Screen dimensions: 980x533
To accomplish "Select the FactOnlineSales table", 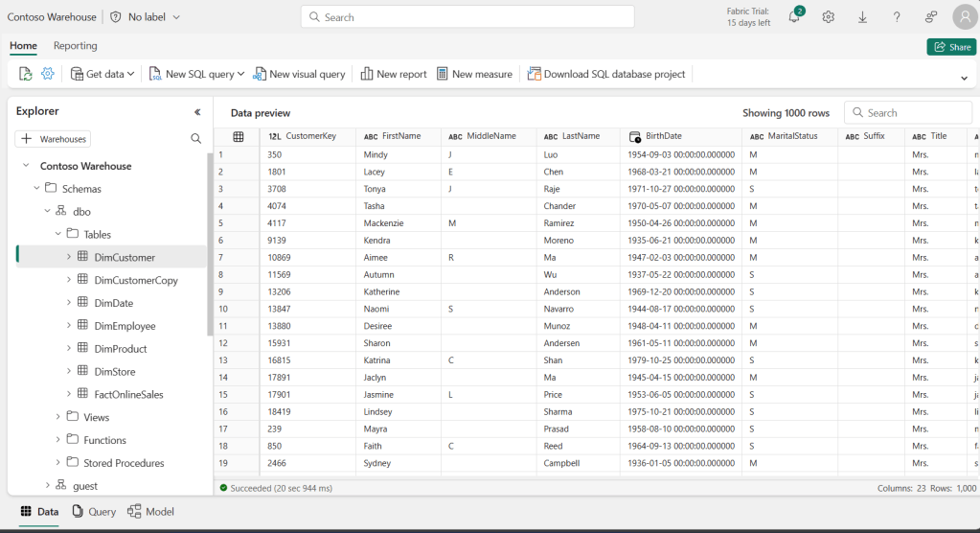I will coord(129,394).
